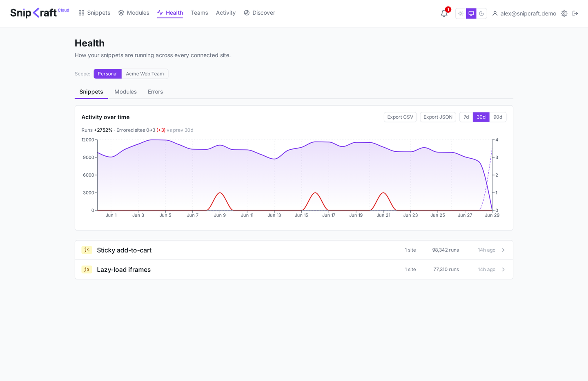This screenshot has height=381, width=588.
Task: Open the notifications bell
Action: [x=444, y=13]
